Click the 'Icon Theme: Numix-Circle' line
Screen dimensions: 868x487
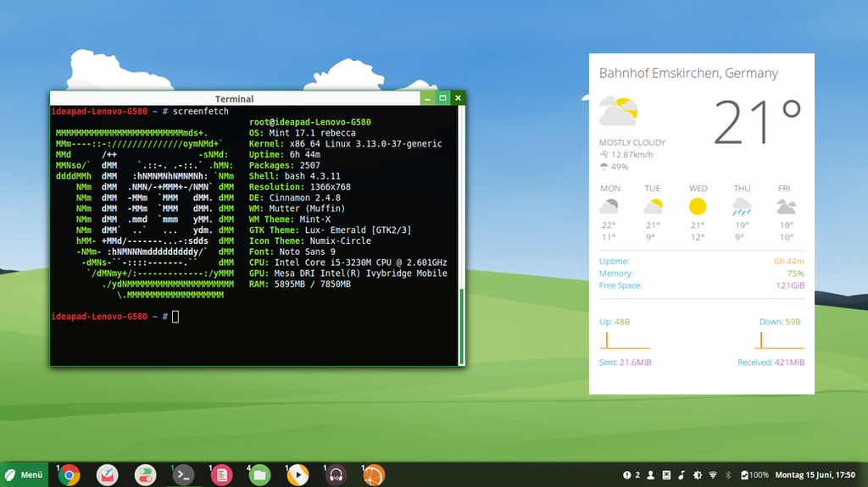tap(310, 241)
